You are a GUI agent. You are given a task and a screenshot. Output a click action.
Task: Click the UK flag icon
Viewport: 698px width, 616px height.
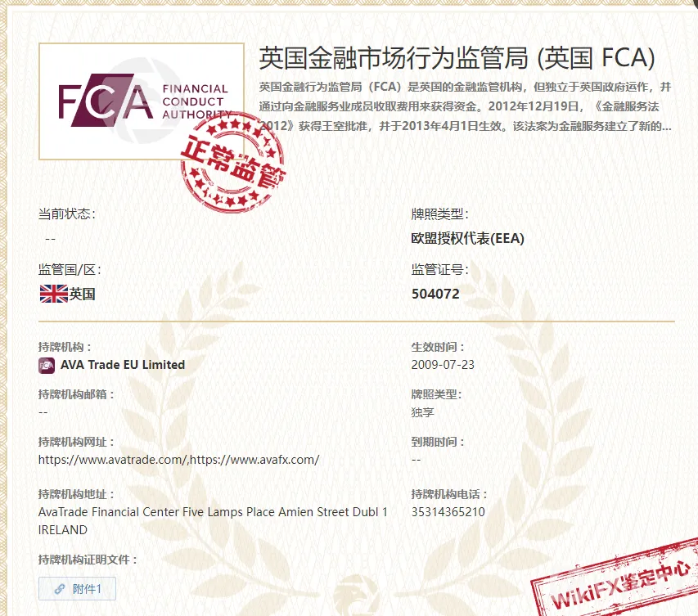click(x=53, y=294)
